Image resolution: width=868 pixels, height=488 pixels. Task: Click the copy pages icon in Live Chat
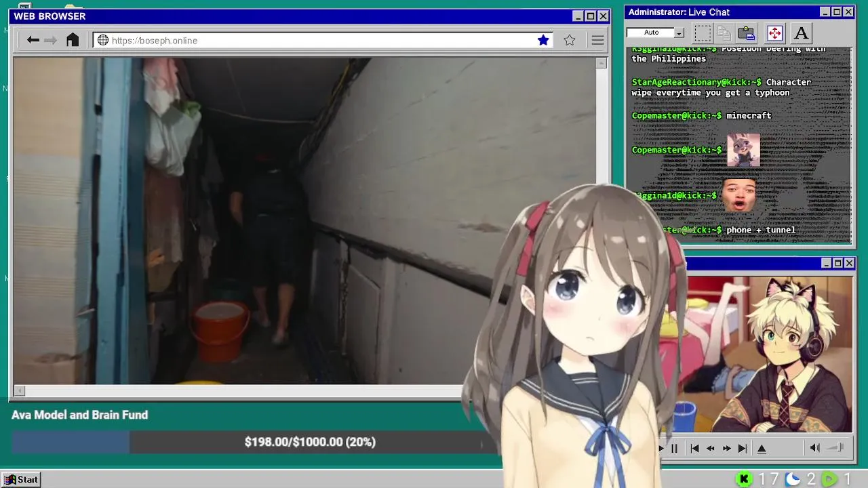(x=724, y=33)
